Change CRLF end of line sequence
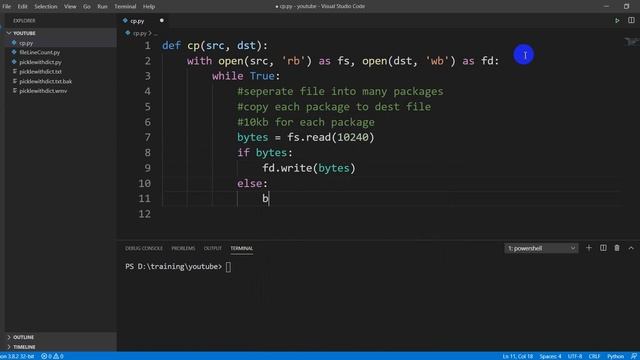The width and height of the screenshot is (640, 360). (594, 356)
